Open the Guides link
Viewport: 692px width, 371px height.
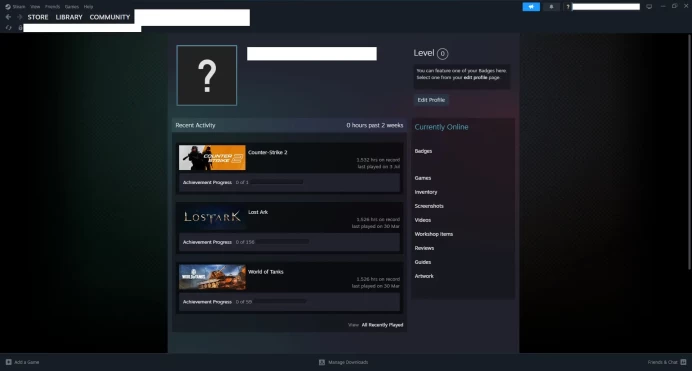coord(423,262)
